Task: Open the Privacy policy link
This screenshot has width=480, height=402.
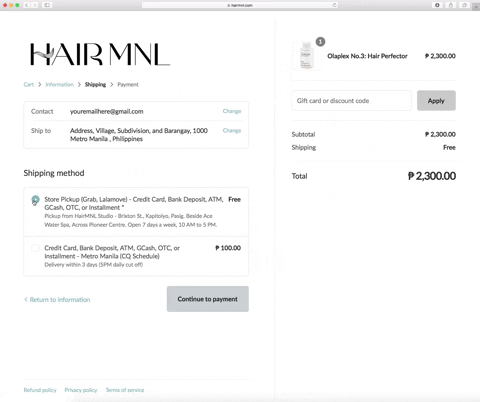Action: (81, 390)
